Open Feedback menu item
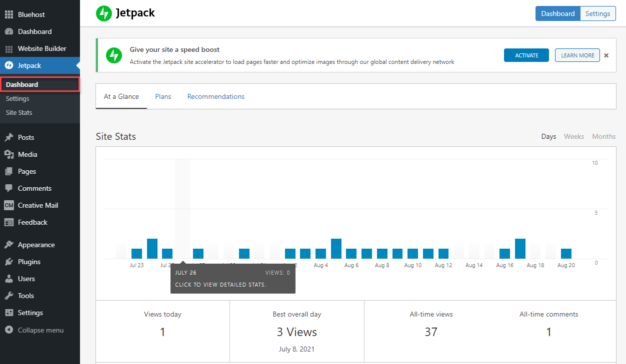The width and height of the screenshot is (626, 364). tap(40, 222)
